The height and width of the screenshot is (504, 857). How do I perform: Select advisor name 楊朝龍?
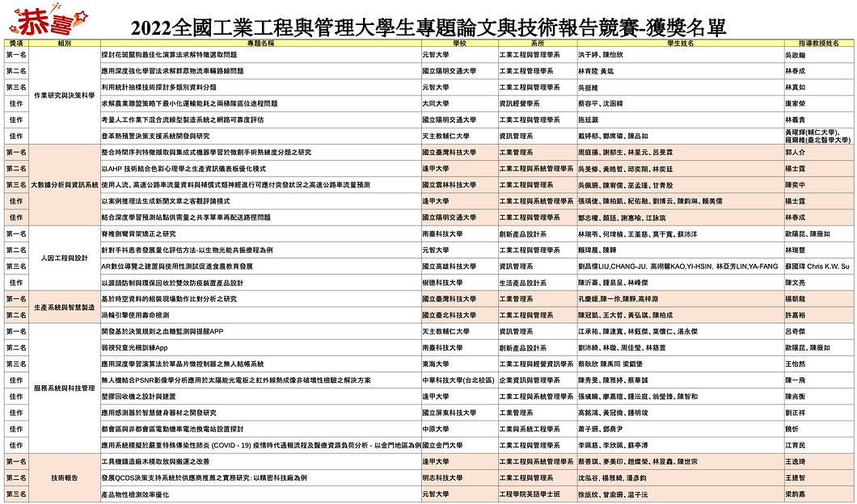(x=796, y=299)
